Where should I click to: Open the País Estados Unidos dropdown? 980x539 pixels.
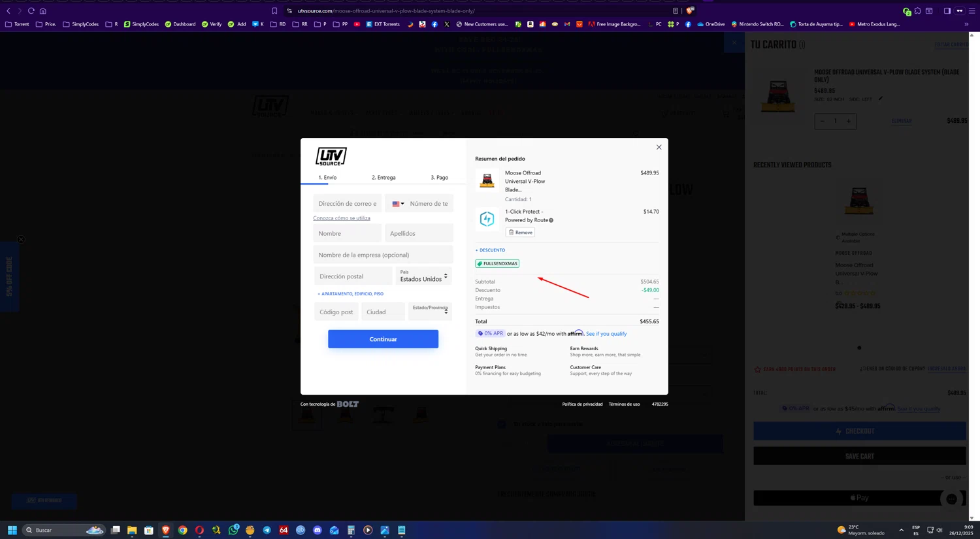[x=424, y=276]
